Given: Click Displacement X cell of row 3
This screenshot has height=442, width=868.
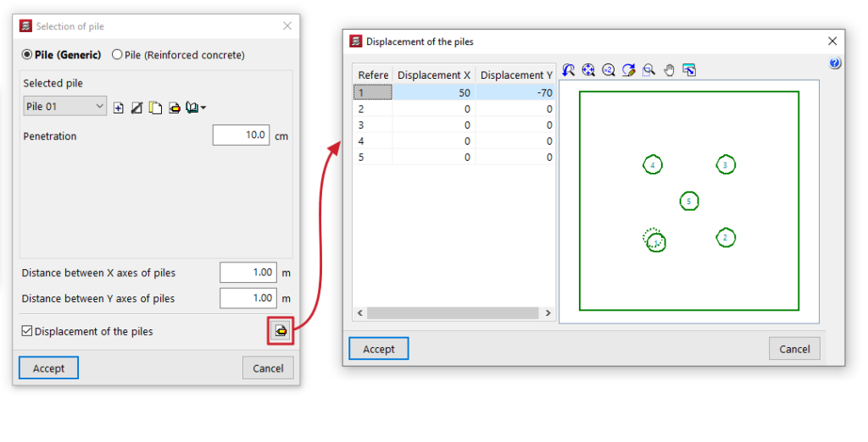Looking at the screenshot, I should (434, 125).
